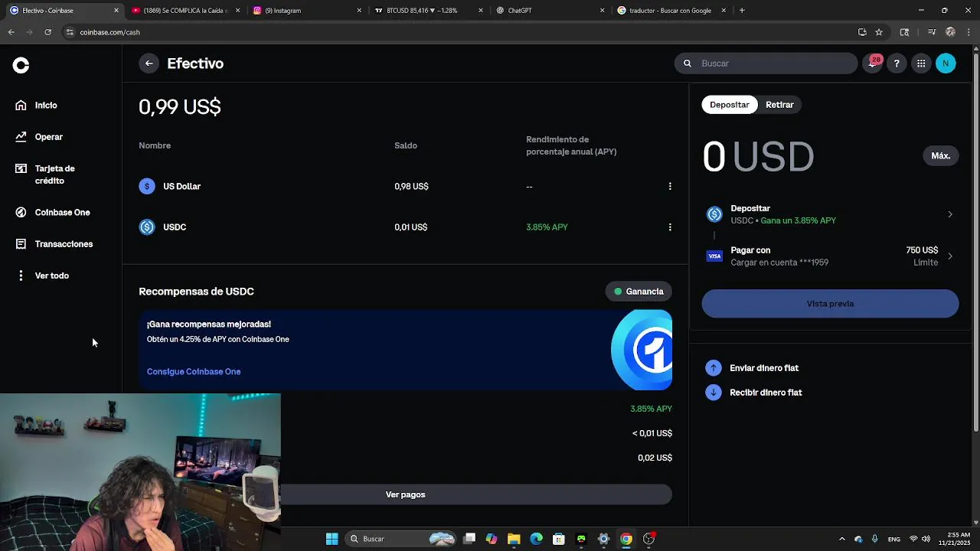Open OBS Studio from the taskbar

coord(648,539)
